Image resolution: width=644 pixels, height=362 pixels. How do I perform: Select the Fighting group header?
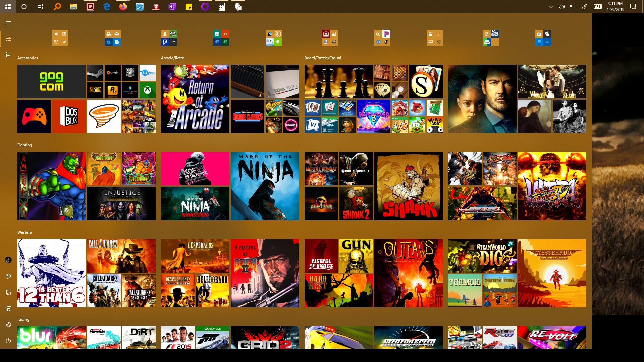24,145
